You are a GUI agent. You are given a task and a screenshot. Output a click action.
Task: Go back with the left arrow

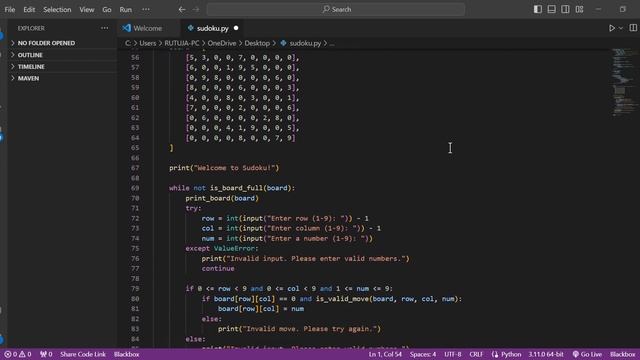(x=182, y=9)
